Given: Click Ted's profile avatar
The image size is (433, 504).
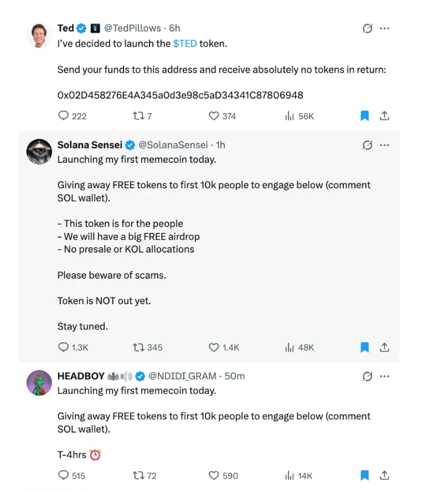Looking at the screenshot, I should pos(39,35).
